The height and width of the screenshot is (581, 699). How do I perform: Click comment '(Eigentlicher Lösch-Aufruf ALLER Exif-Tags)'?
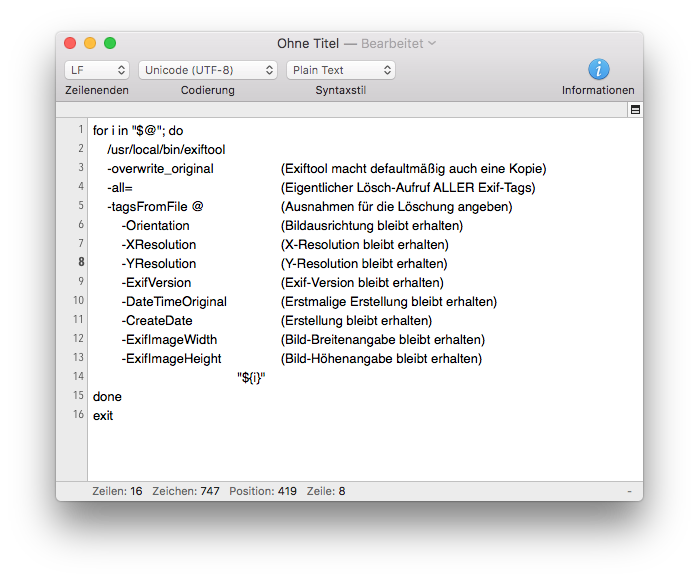(408, 188)
